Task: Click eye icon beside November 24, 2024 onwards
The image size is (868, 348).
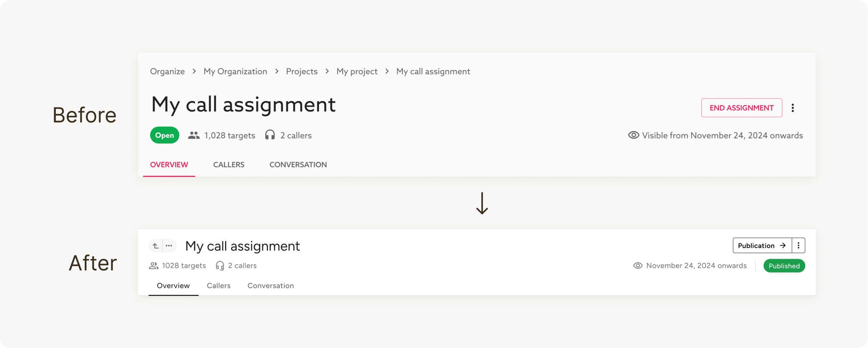Action: click(638, 266)
